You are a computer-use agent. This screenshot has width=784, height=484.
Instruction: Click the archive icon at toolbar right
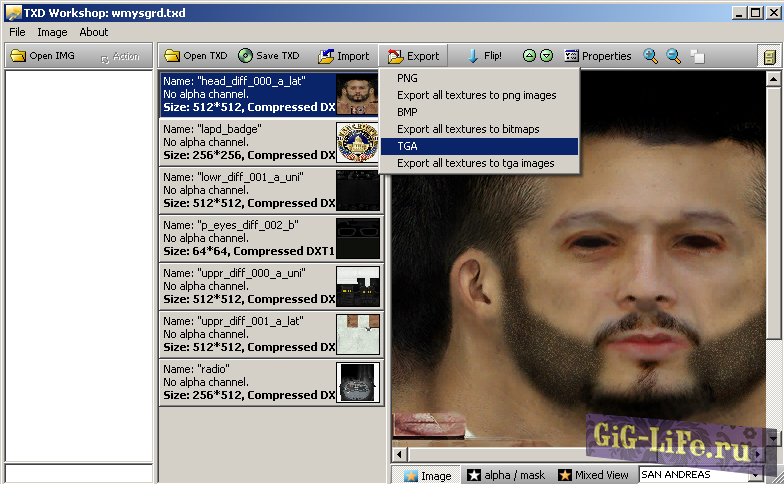tap(768, 56)
